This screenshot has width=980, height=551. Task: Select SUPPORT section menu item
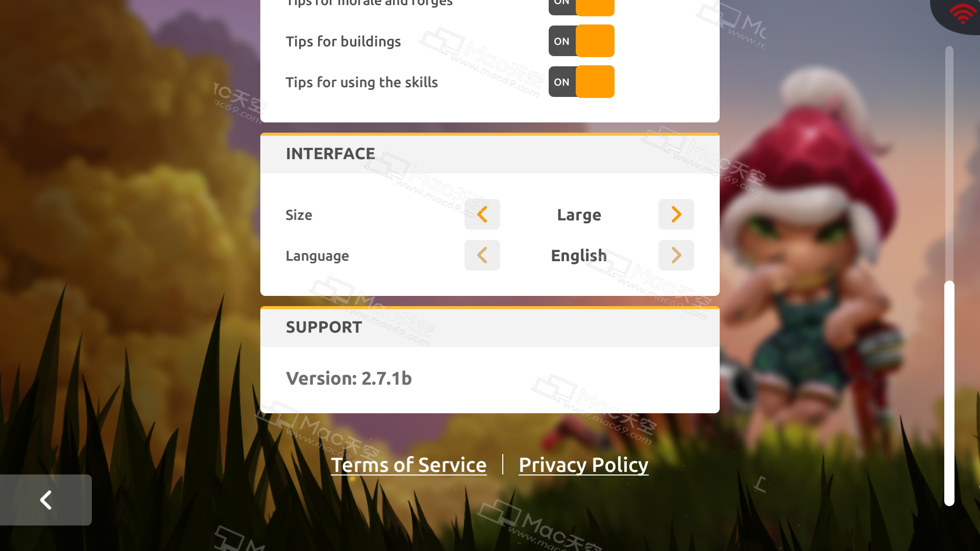[324, 327]
